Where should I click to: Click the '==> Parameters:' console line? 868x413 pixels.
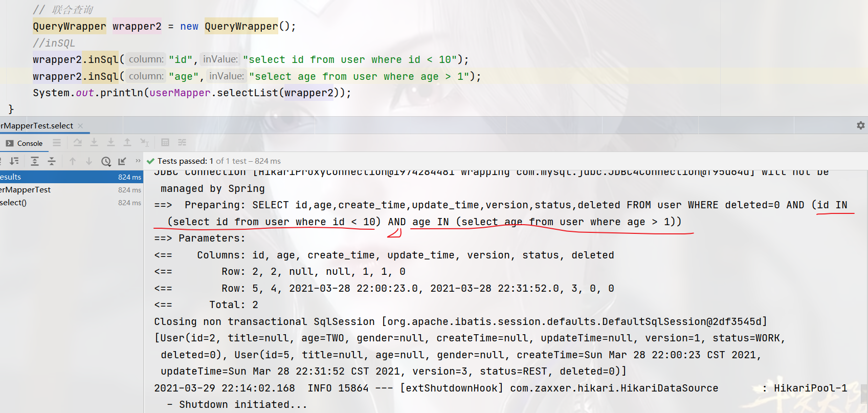pyautogui.click(x=200, y=238)
